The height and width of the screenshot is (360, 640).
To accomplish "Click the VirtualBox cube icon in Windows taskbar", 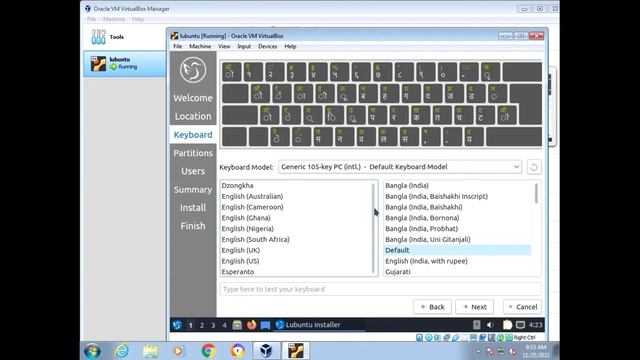I will [x=266, y=351].
